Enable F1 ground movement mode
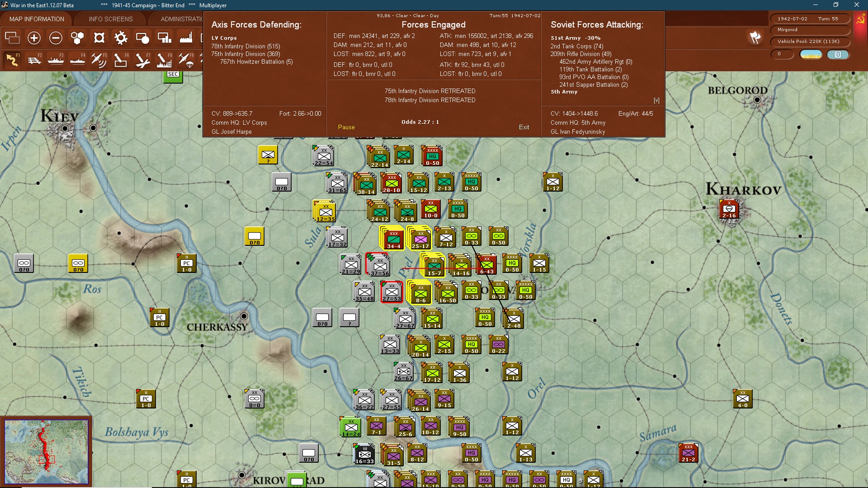 click(x=12, y=60)
